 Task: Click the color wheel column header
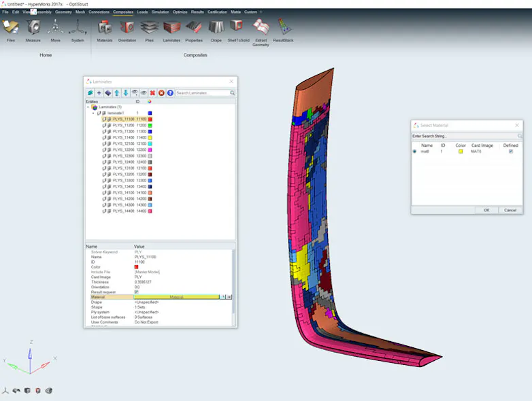tap(149, 101)
